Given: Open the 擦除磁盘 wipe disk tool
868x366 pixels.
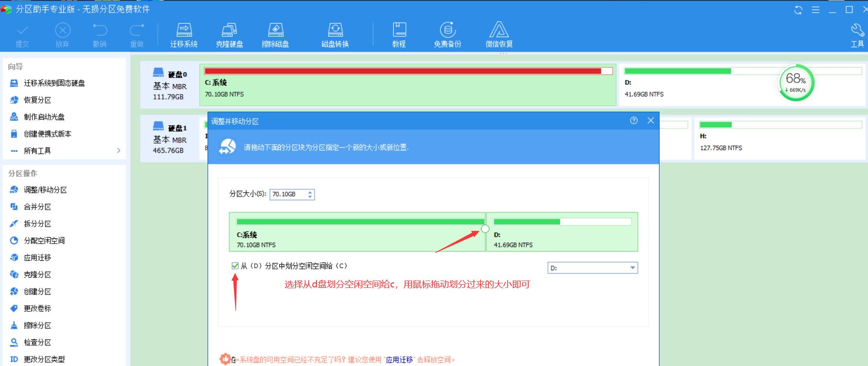Looking at the screenshot, I should point(275,35).
